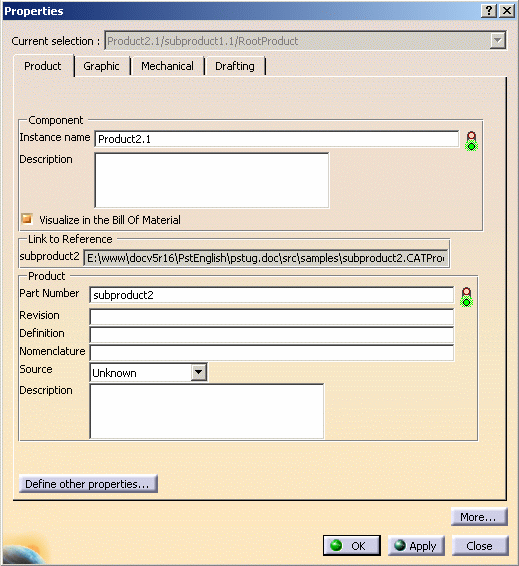Screen dimensions: 519x566
Task: Open the Drafting tab
Action: point(235,66)
